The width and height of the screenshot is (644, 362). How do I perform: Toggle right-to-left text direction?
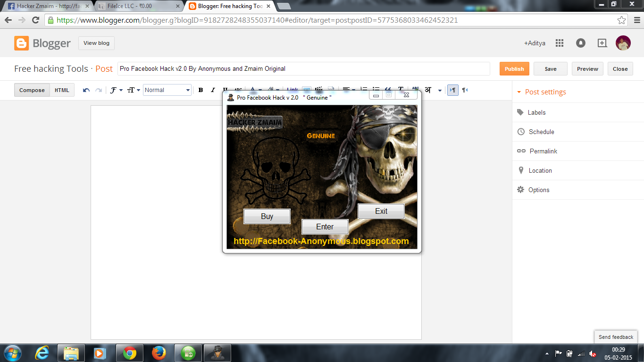tap(465, 90)
